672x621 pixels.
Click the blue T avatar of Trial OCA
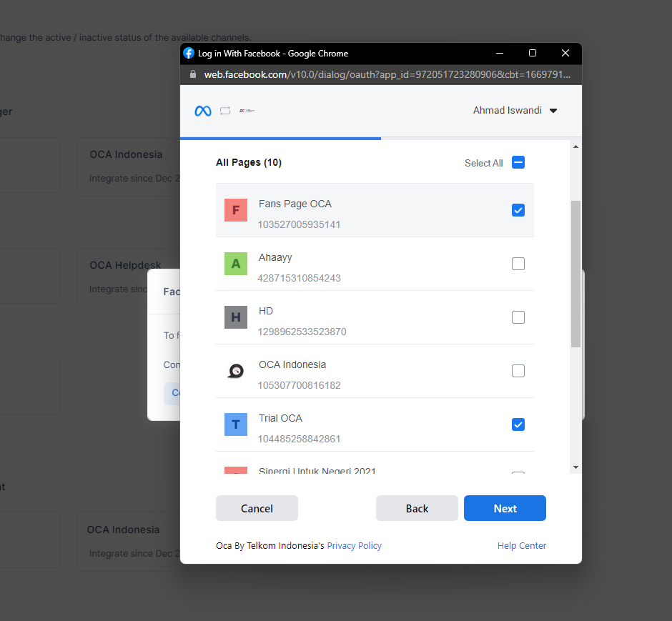pos(236,424)
